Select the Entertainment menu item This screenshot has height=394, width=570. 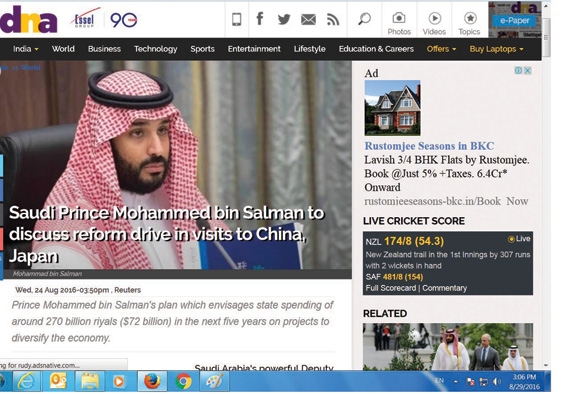[254, 49]
